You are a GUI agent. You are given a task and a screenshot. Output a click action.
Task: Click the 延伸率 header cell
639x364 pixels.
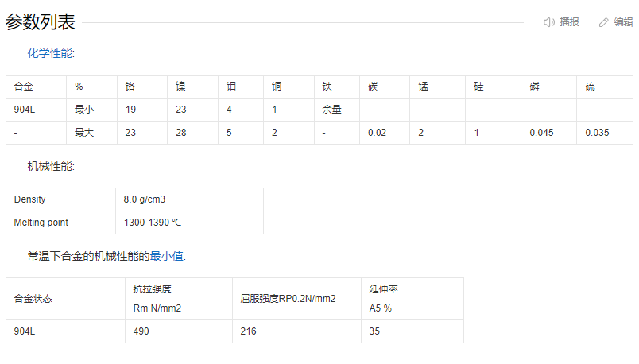pos(412,299)
